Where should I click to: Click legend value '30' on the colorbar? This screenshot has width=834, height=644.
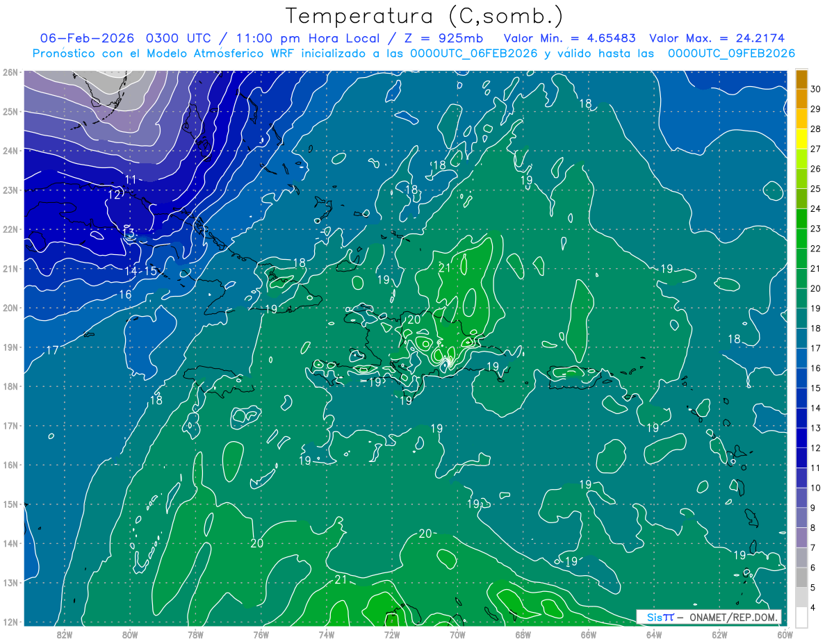click(x=816, y=89)
